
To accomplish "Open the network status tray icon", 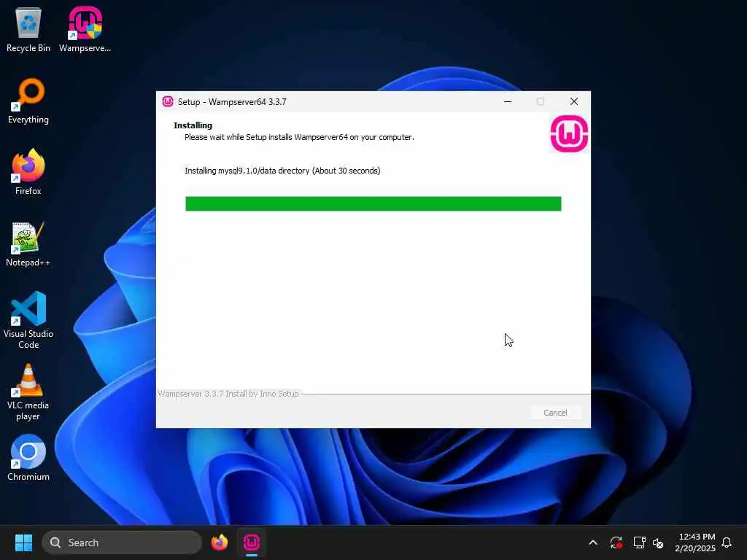I will [x=639, y=542].
